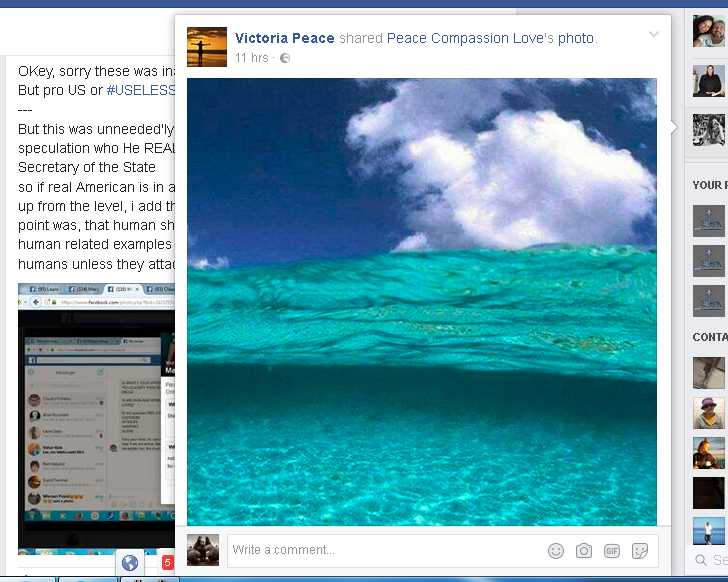The width and height of the screenshot is (728, 582).
Task: Click the first page icon under YOUR heading
Action: (x=708, y=221)
